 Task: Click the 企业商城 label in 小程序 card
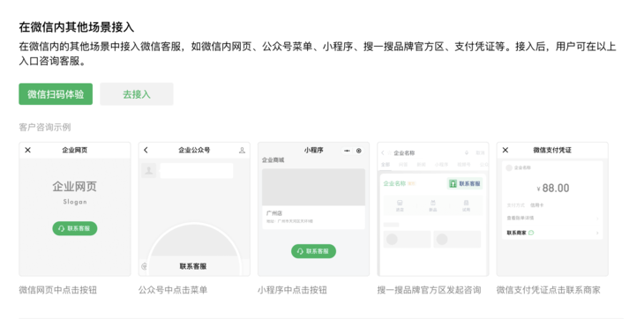(x=273, y=159)
